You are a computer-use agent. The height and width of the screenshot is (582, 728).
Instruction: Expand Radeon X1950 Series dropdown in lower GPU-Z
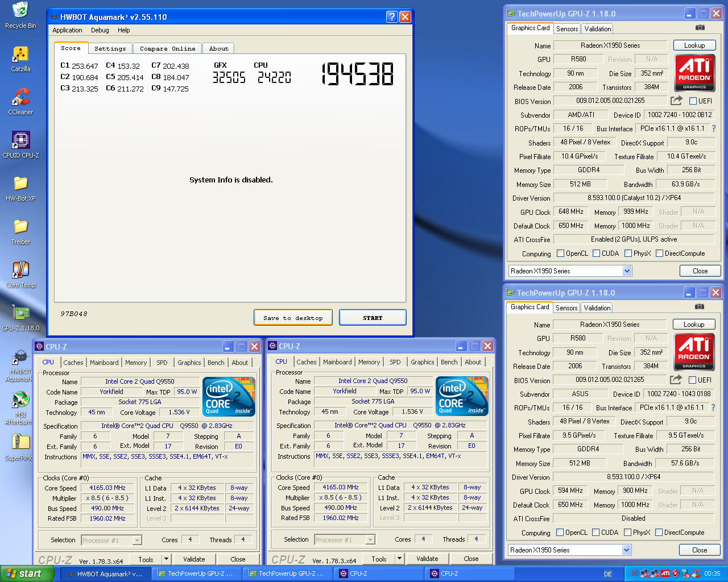tap(626, 550)
